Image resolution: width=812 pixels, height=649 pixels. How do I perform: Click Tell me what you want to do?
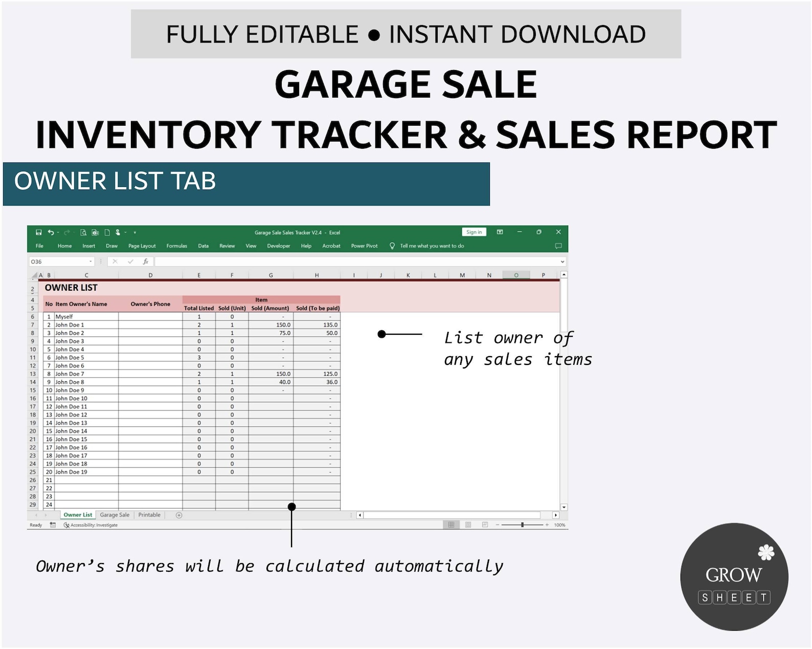tap(432, 246)
